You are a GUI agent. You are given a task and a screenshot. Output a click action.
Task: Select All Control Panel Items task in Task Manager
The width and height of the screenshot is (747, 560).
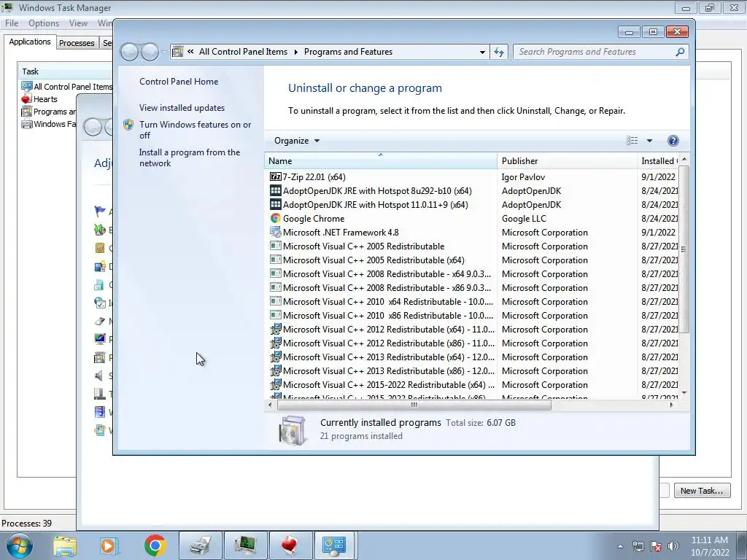(66, 87)
